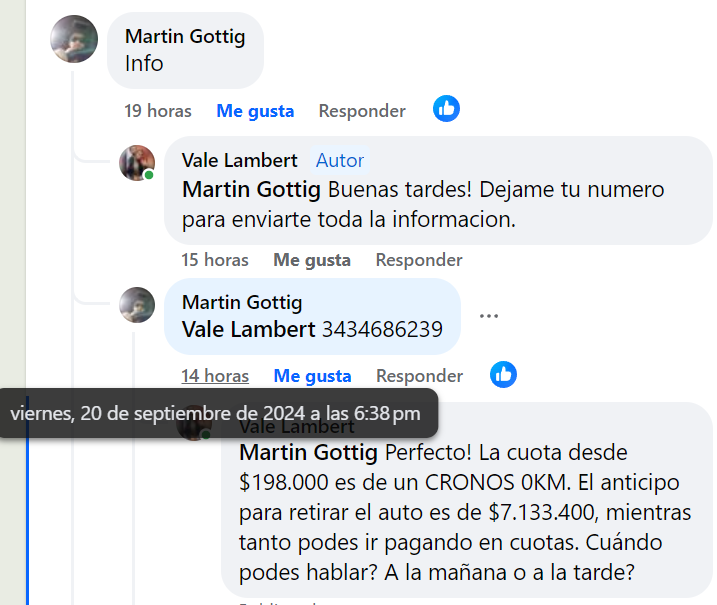Click the 14 horas timestamp link
The height and width of the screenshot is (605, 717).
215,376
